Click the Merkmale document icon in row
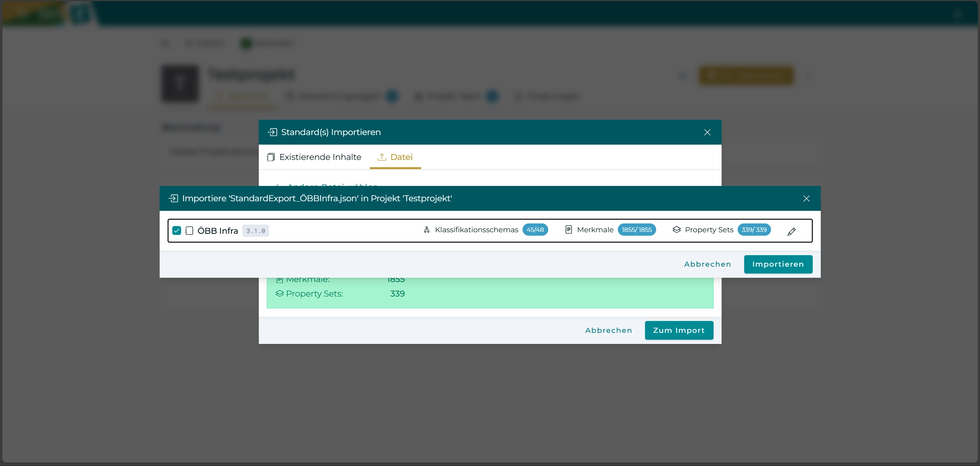This screenshot has width=980, height=466. [569, 230]
